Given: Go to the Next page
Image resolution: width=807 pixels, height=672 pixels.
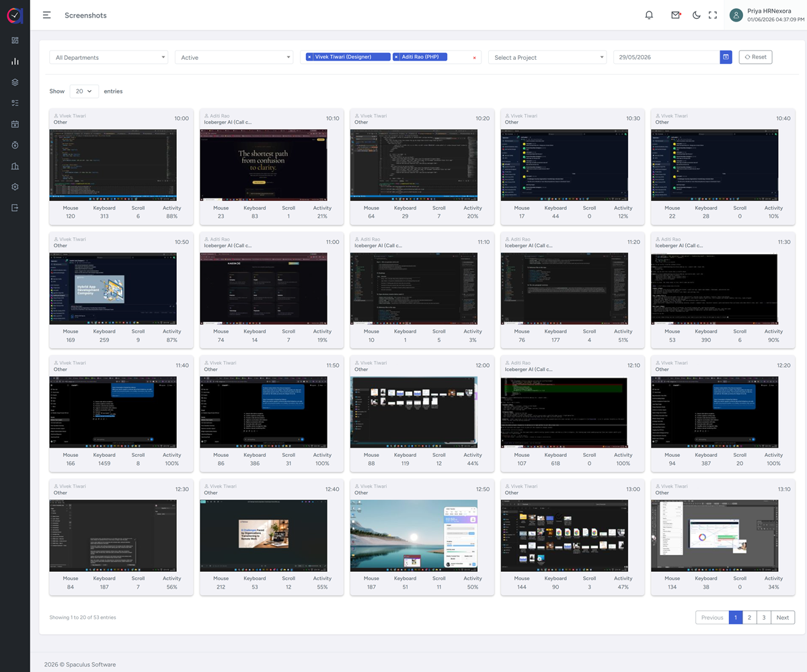Looking at the screenshot, I should pos(783,618).
